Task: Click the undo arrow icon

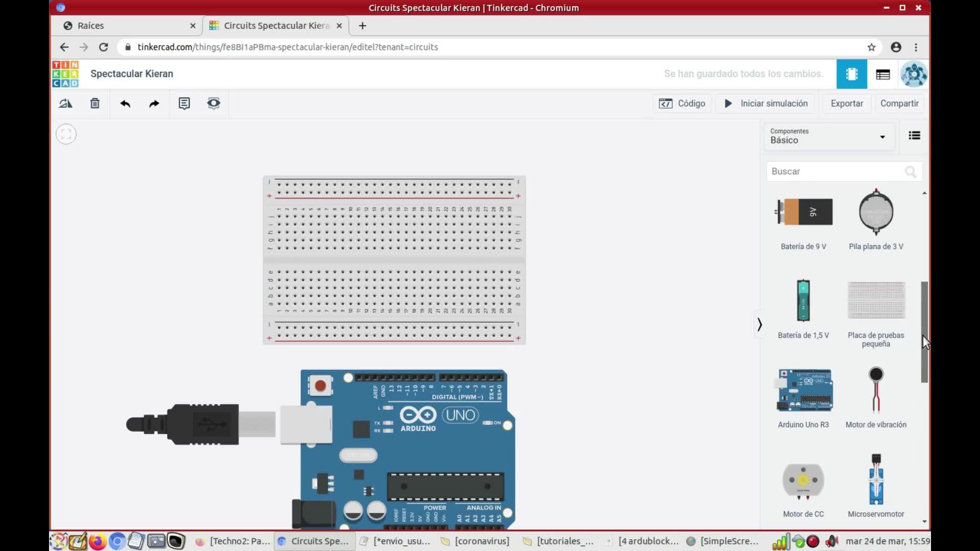Action: (125, 104)
